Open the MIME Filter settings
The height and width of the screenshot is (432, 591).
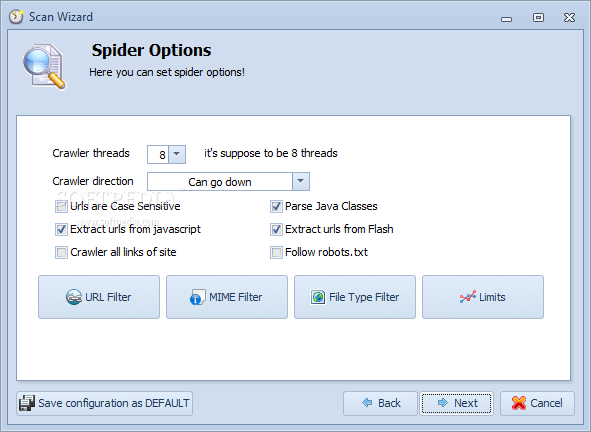coord(227,297)
